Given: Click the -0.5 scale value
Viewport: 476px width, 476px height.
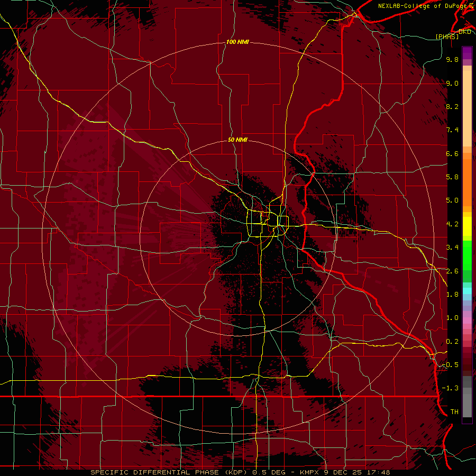Looking at the screenshot, I should tap(450, 365).
